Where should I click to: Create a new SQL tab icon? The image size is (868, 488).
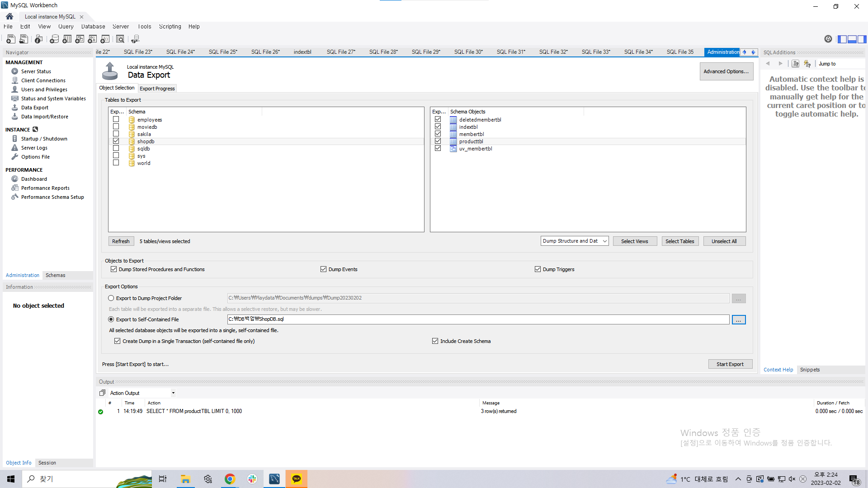tap(11, 39)
